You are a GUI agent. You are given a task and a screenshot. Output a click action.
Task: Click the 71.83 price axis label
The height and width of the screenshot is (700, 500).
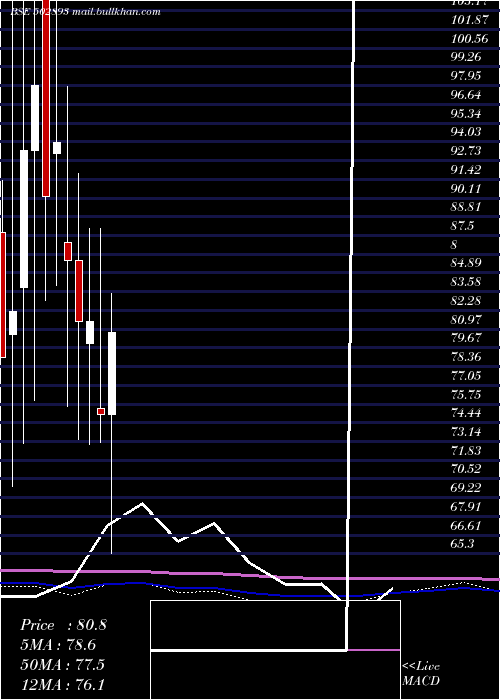click(x=467, y=450)
